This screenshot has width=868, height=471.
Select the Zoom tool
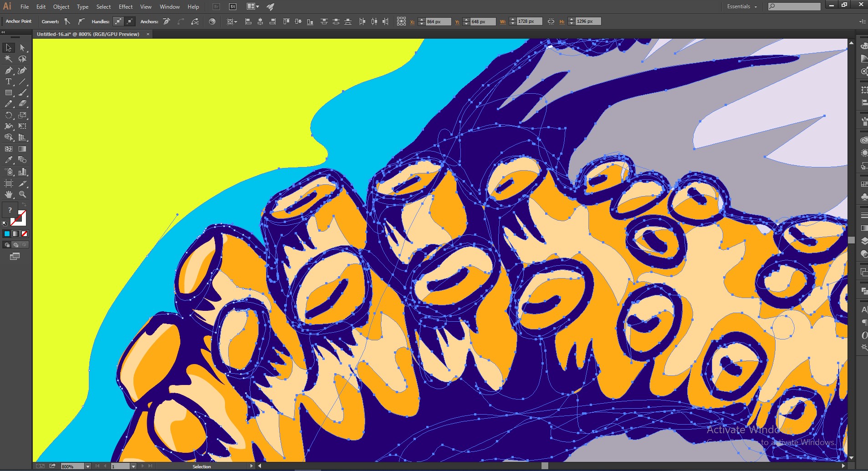coord(22,194)
